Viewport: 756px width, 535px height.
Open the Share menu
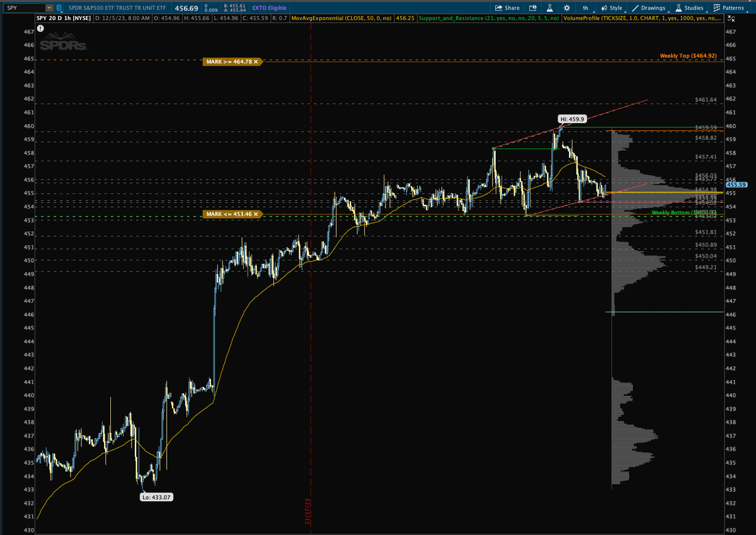pos(507,8)
